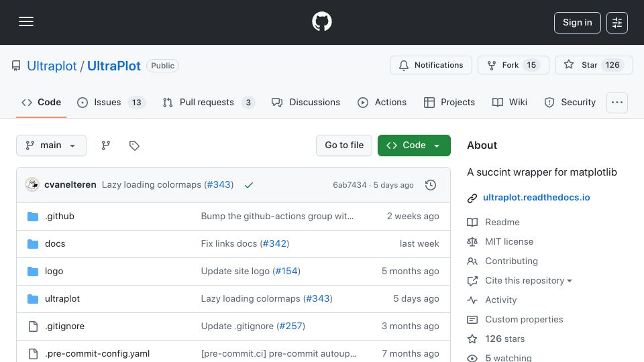Open the .pre-commit-config.yaml file
The height and width of the screenshot is (362, 644).
(97, 354)
